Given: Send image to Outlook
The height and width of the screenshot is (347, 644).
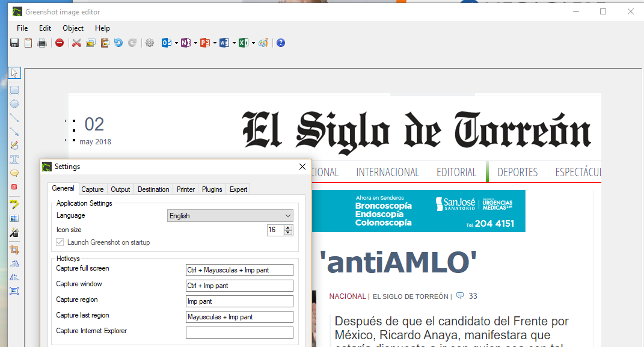Looking at the screenshot, I should point(167,43).
